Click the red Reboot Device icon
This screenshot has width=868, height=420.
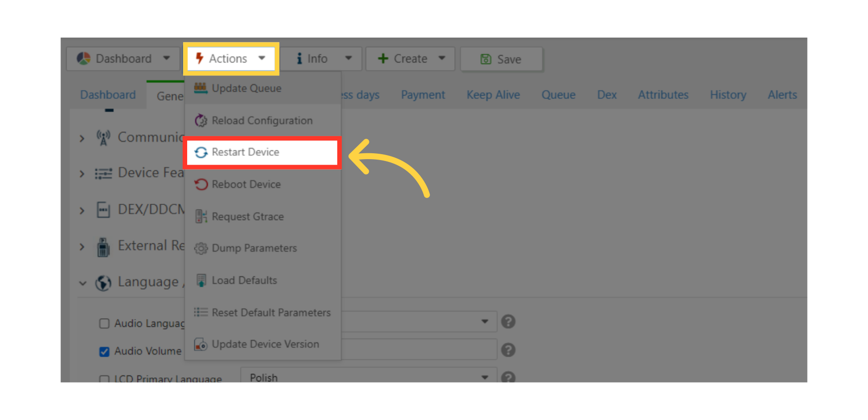201,184
